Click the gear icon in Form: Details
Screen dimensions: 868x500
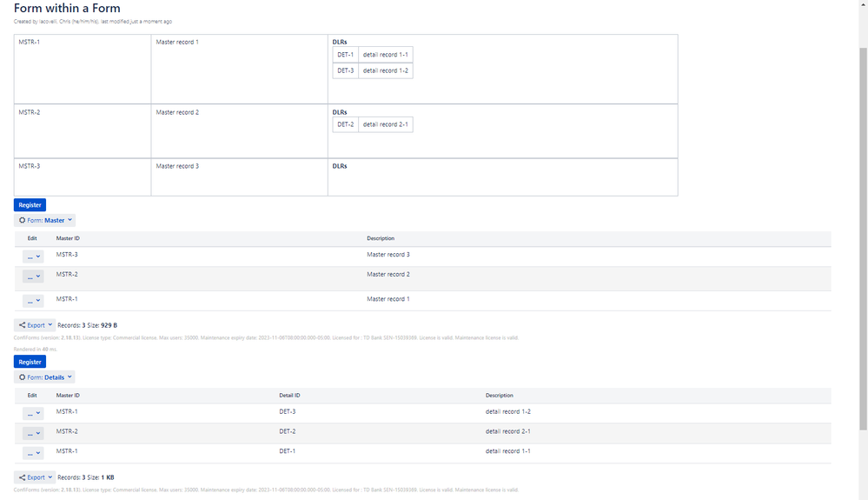tap(22, 377)
